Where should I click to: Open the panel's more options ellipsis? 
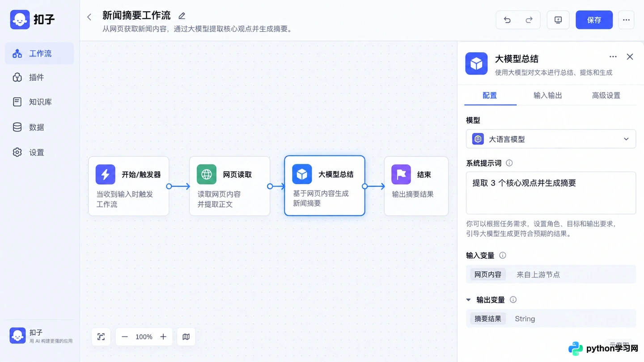(x=613, y=57)
